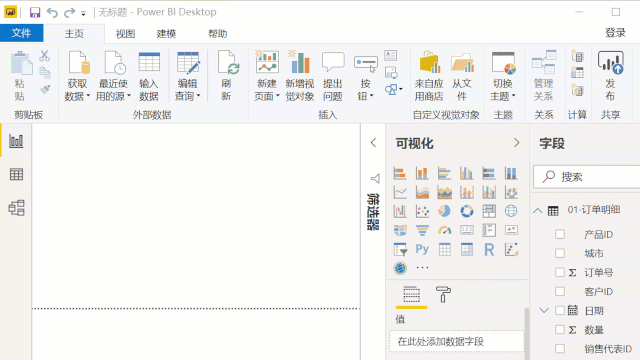This screenshot has height=360, width=640.
Task: Redo the last action
Action: tap(69, 12)
